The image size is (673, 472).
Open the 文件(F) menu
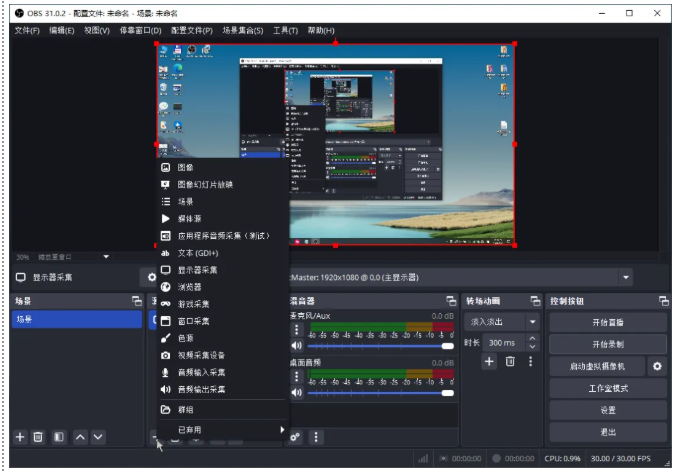[27, 30]
